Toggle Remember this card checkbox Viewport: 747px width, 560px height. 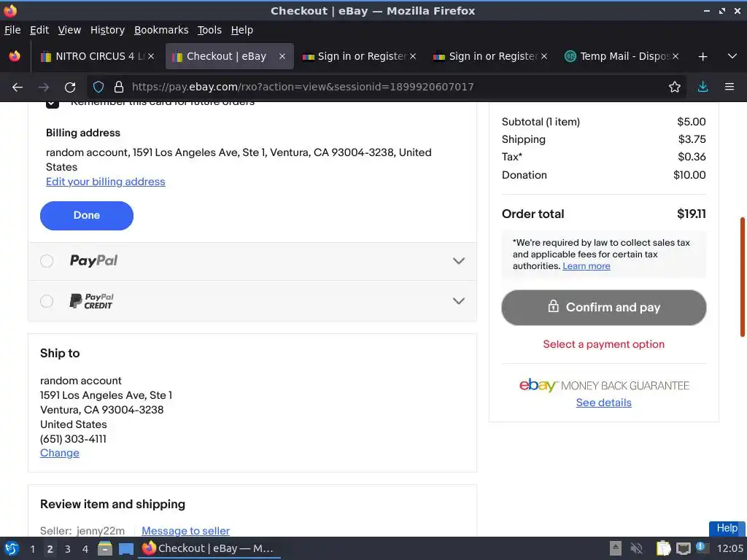53,104
